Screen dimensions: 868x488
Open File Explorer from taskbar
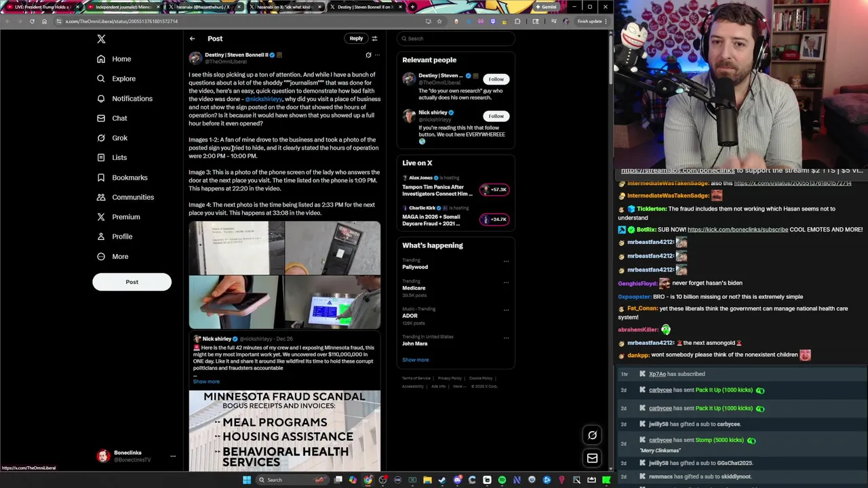(x=427, y=480)
